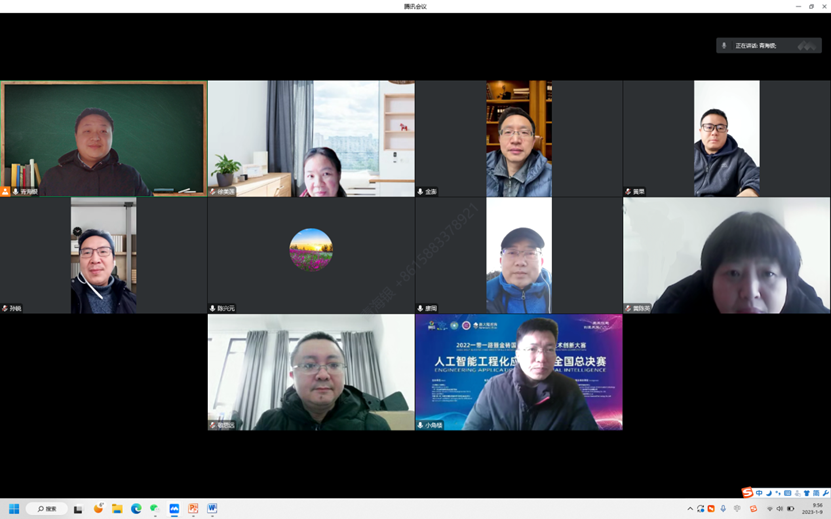Toggle Chinese punctuation mode on the IME bar
Image resolution: width=831 pixels, height=519 pixels.
pos(778,493)
